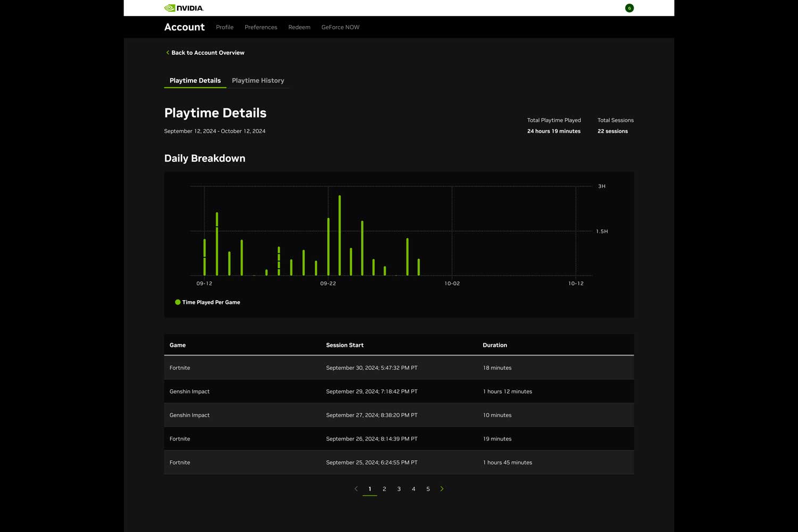This screenshot has width=798, height=532.
Task: Click the Total Playtime Played label
Action: point(554,120)
